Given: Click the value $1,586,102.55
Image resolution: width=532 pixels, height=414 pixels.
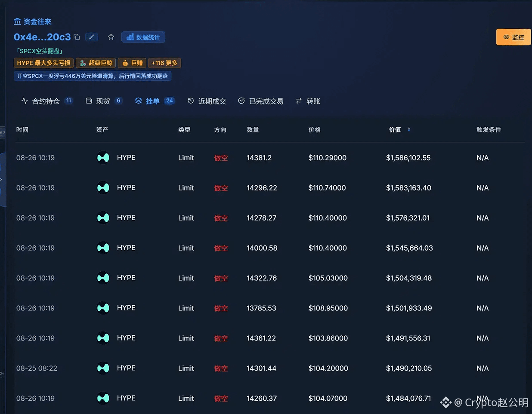Looking at the screenshot, I should [x=408, y=158].
